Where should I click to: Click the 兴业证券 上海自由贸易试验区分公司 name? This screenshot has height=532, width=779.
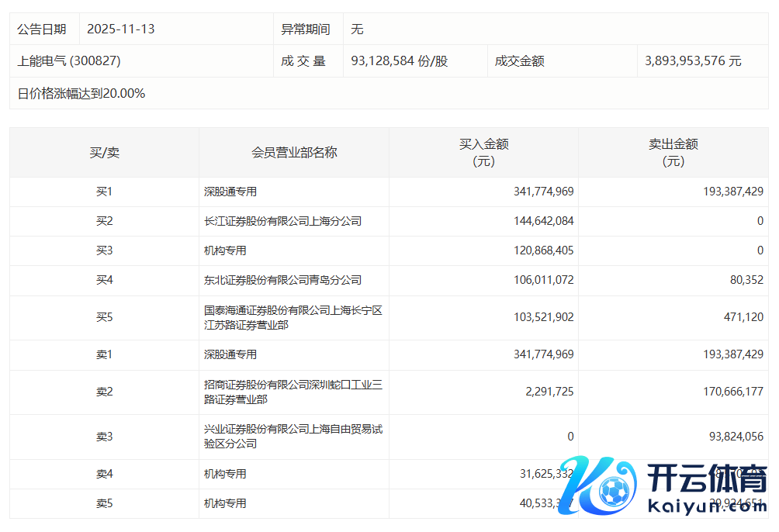click(x=293, y=437)
